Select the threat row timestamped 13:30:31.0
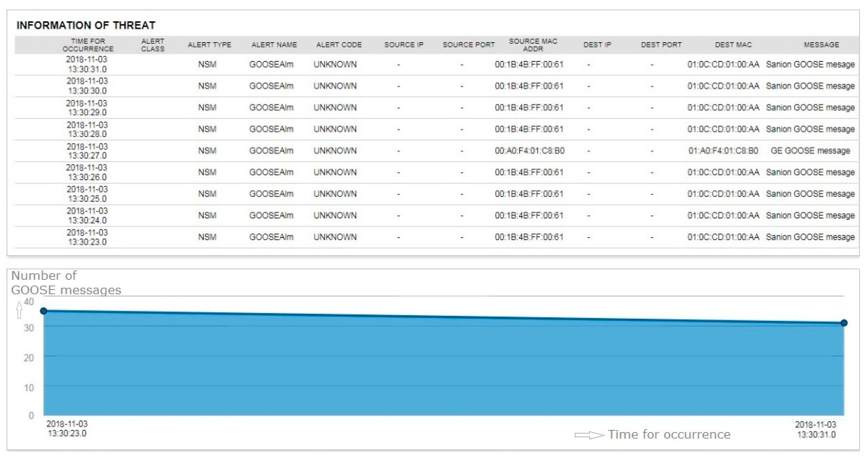The width and height of the screenshot is (868, 458). point(87,64)
